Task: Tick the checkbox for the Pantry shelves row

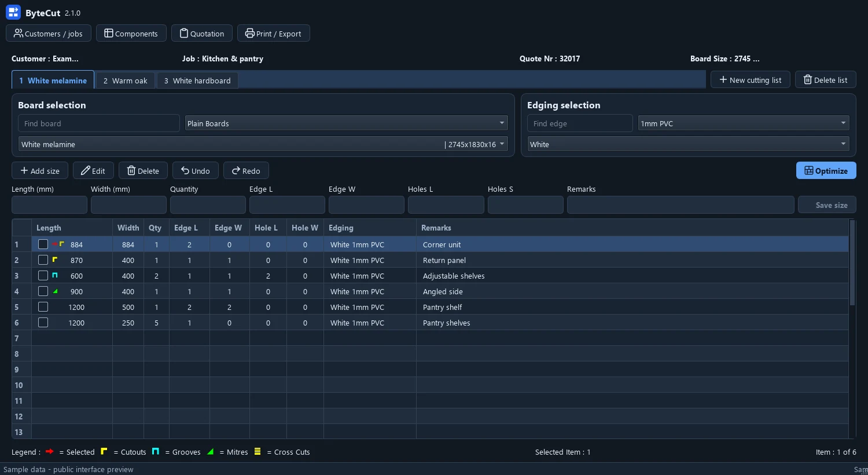Action: pos(43,323)
